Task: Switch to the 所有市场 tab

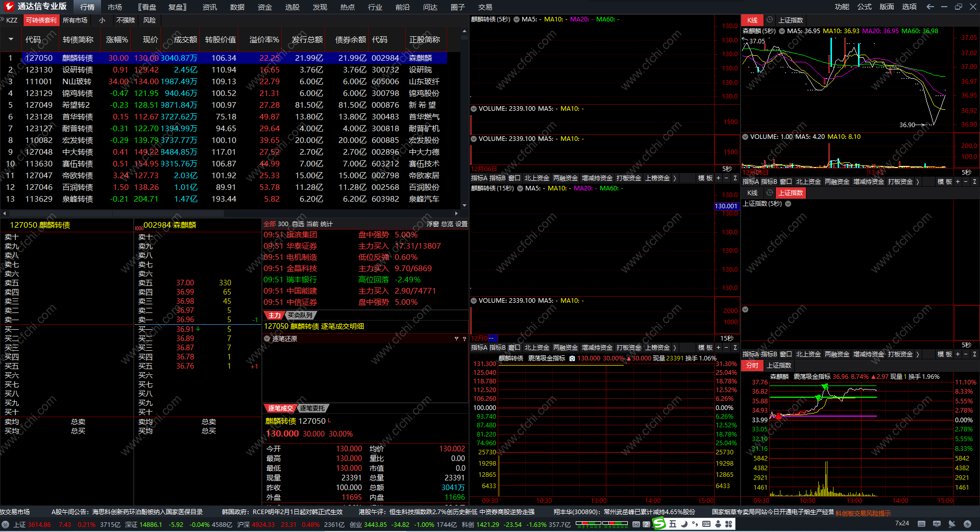Action: point(75,20)
